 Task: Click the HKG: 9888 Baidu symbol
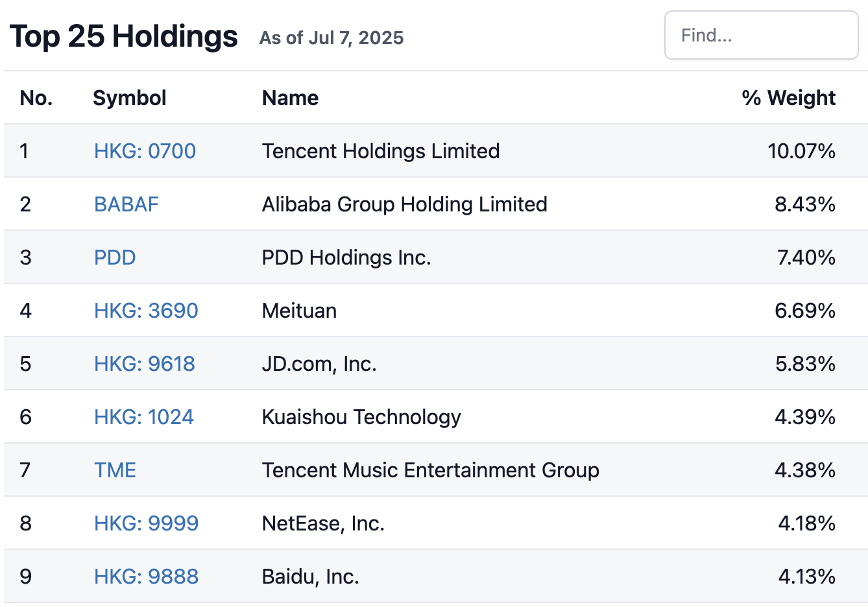tap(146, 577)
